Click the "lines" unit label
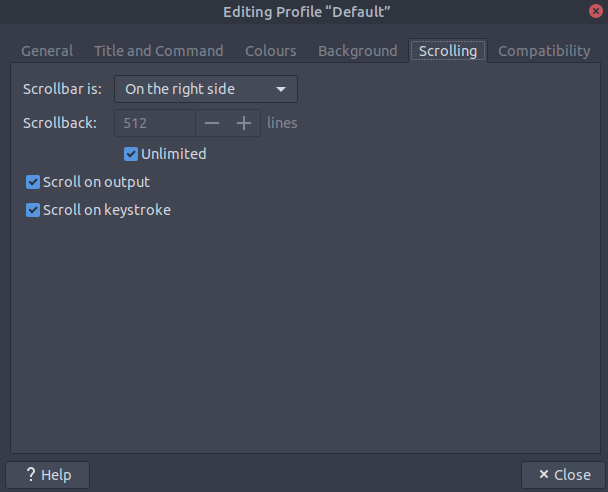The height and width of the screenshot is (492, 608). 282,123
